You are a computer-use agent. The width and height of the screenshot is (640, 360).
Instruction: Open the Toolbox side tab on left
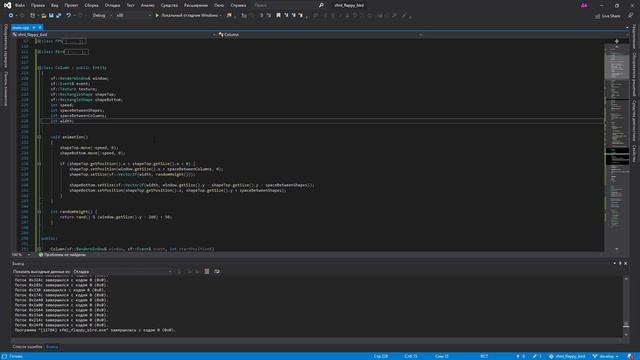[5, 89]
